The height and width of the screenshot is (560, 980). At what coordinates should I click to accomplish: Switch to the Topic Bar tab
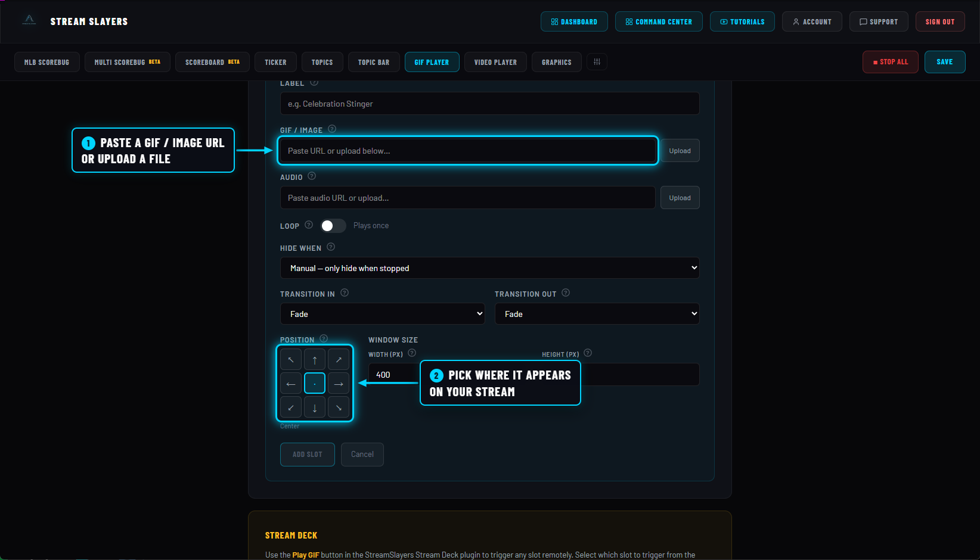pyautogui.click(x=374, y=62)
